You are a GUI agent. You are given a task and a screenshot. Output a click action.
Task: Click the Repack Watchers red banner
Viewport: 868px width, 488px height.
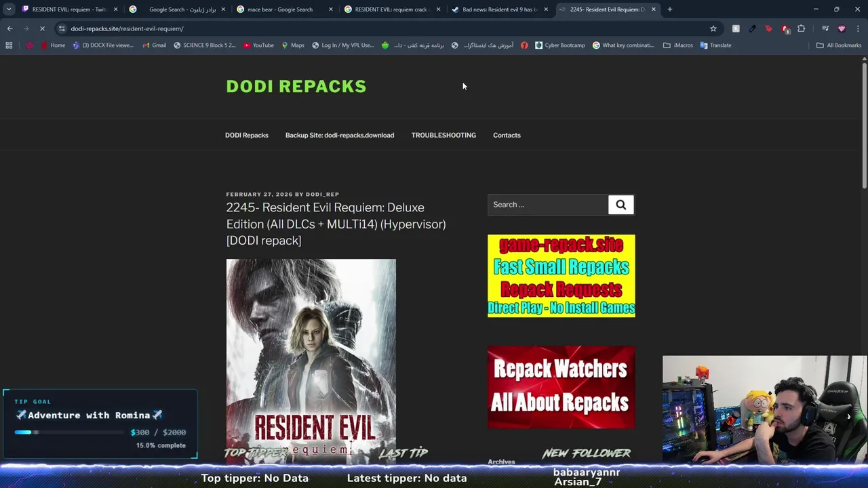pyautogui.click(x=561, y=387)
